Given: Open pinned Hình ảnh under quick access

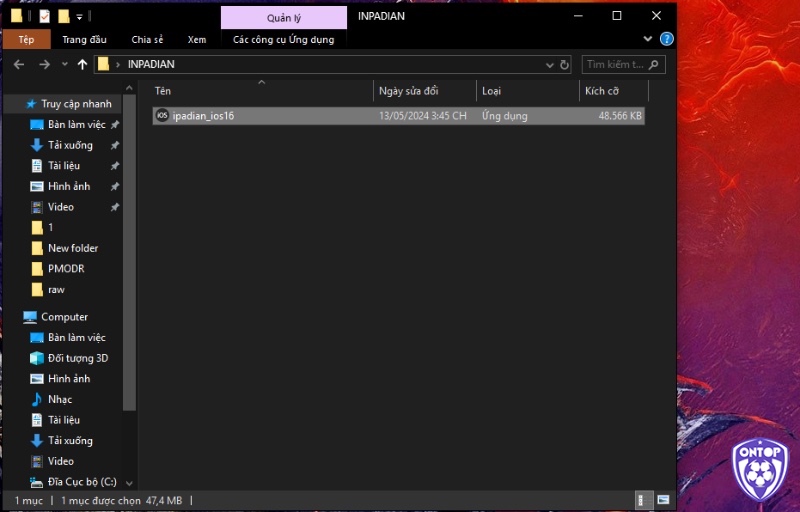Looking at the screenshot, I should 69,186.
